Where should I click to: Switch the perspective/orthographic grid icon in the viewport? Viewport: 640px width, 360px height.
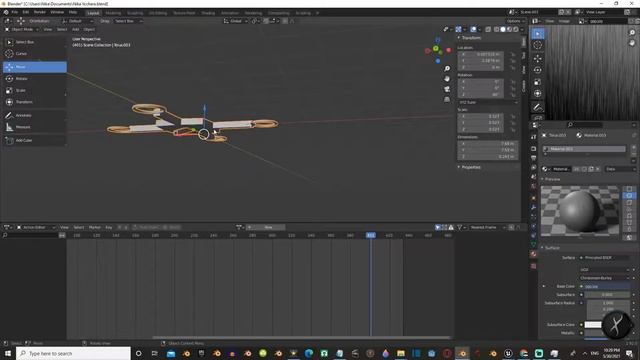pos(447,99)
